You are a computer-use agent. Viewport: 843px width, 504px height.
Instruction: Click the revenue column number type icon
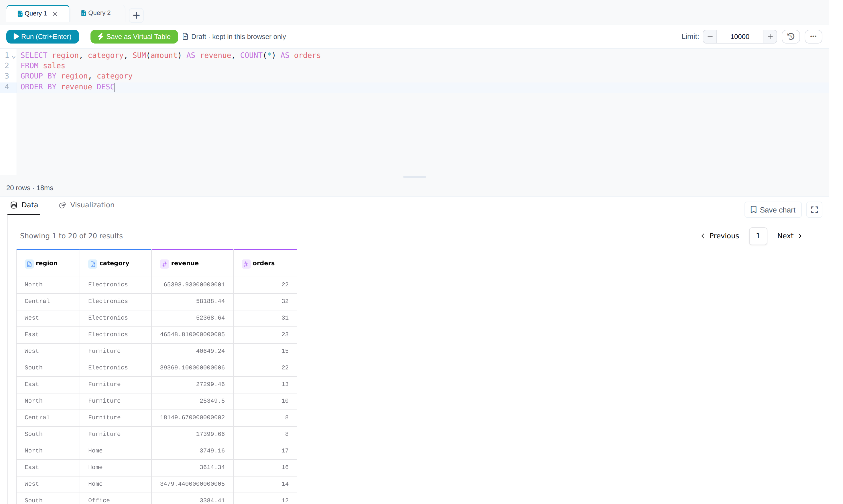164,264
